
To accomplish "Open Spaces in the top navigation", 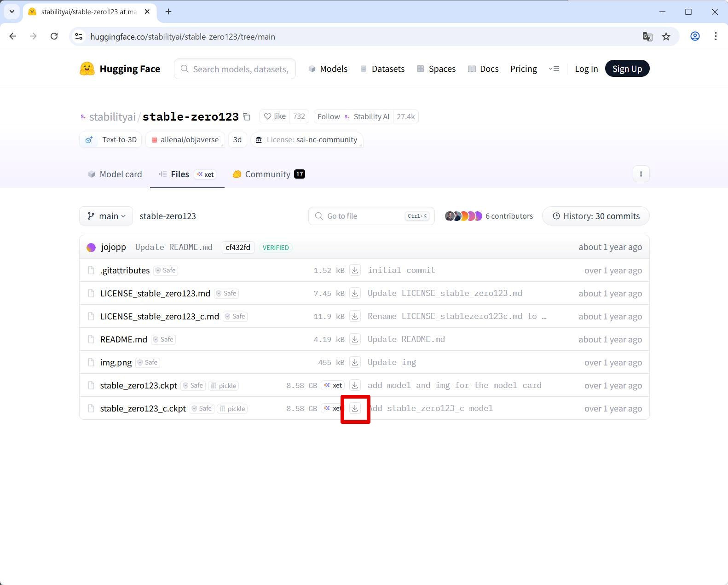I will pos(436,69).
